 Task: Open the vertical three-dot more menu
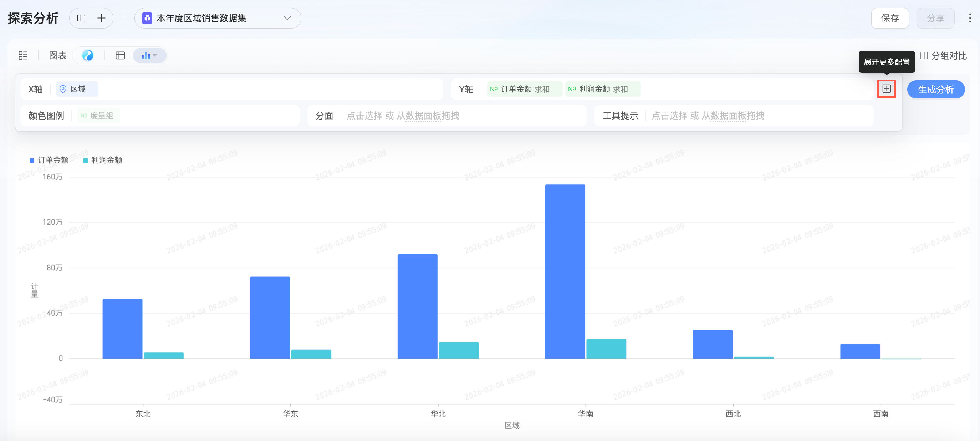click(x=970, y=18)
